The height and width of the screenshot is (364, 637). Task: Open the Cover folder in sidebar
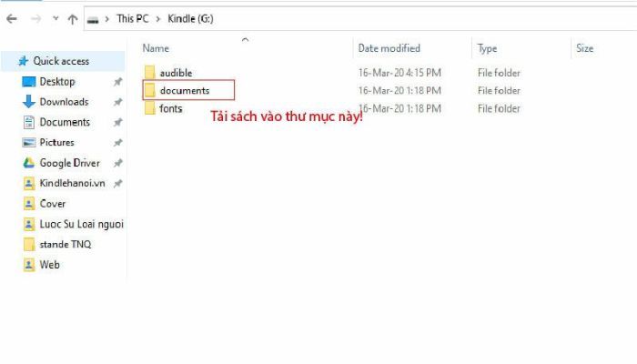[x=53, y=204]
